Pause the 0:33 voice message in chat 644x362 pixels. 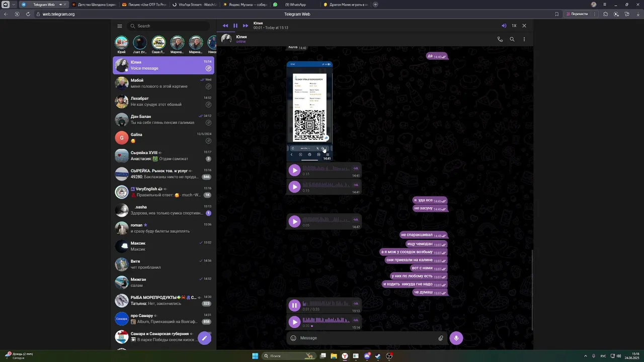294,305
